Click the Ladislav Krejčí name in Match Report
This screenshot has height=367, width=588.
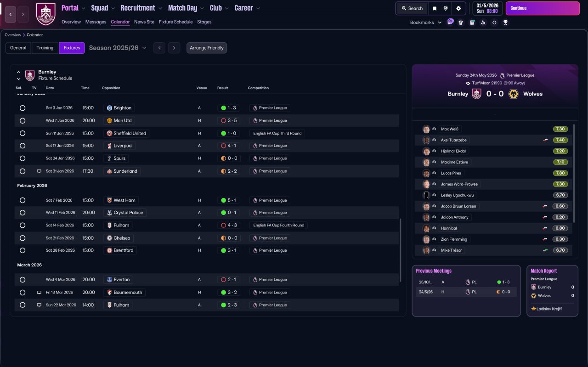(x=549, y=309)
